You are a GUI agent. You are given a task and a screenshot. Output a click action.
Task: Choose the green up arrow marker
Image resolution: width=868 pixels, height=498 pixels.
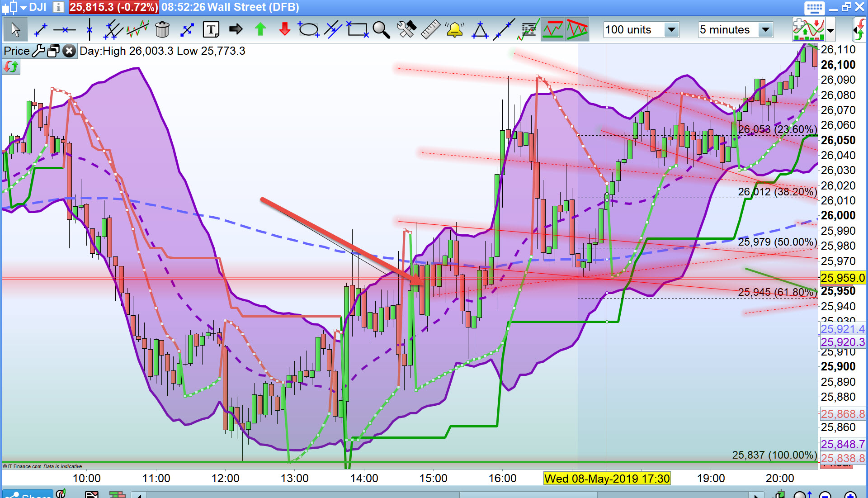point(260,30)
